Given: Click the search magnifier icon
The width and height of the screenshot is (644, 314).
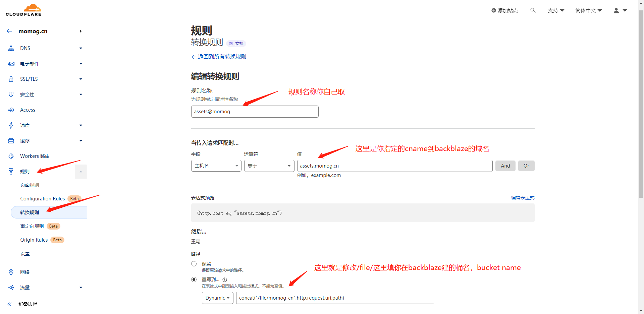Looking at the screenshot, I should click(533, 10).
